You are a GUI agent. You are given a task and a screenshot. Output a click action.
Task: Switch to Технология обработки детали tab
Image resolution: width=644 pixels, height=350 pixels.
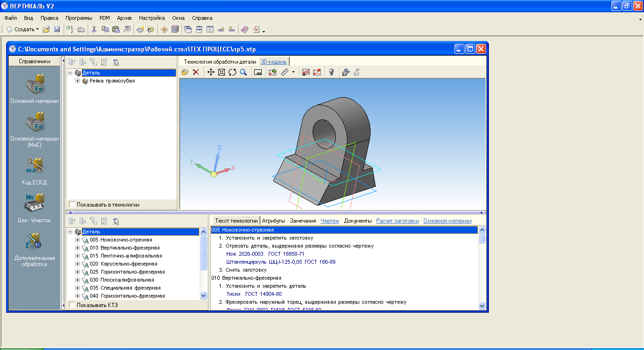pyautogui.click(x=220, y=62)
